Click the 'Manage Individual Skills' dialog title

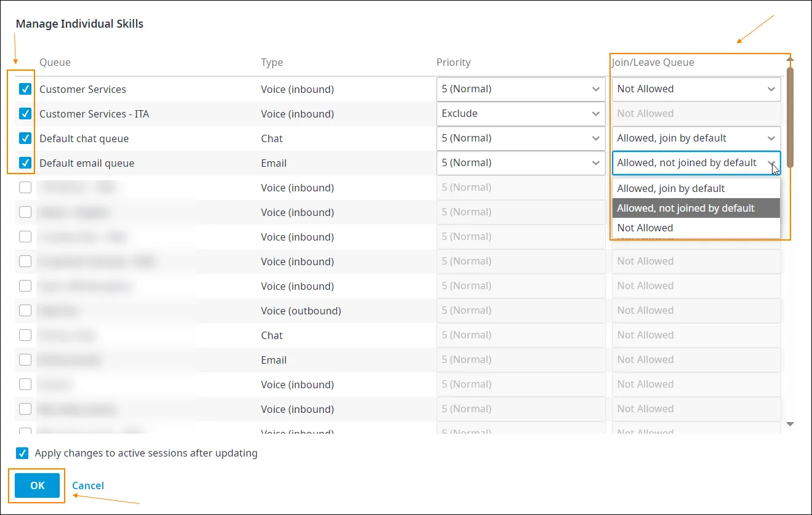coord(79,24)
